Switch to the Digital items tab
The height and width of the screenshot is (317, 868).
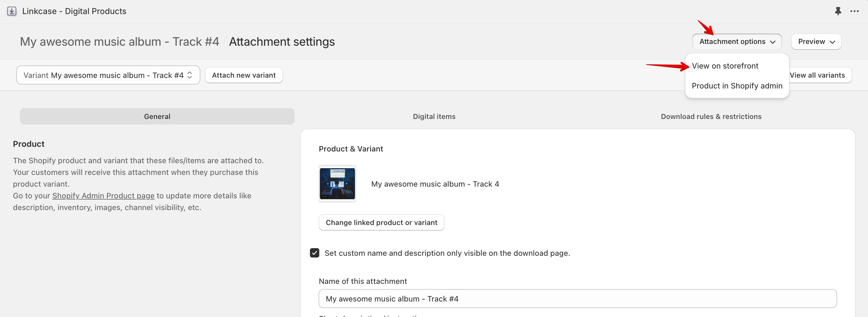434,116
